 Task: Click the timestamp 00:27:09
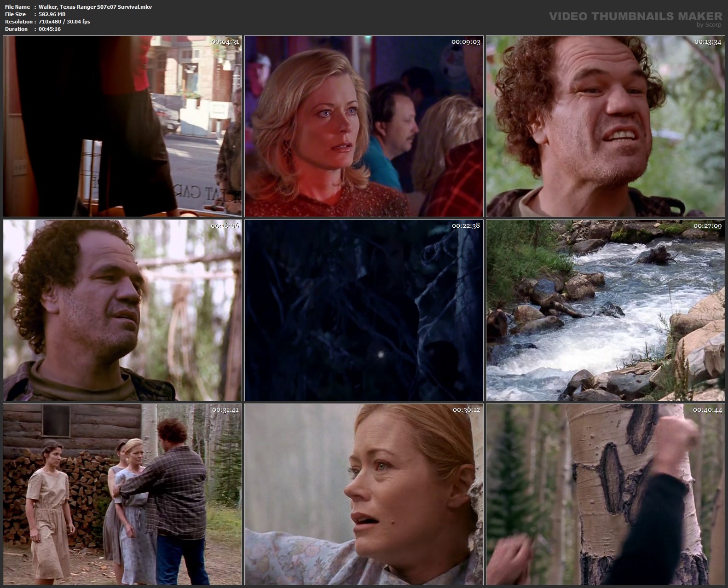(x=708, y=226)
